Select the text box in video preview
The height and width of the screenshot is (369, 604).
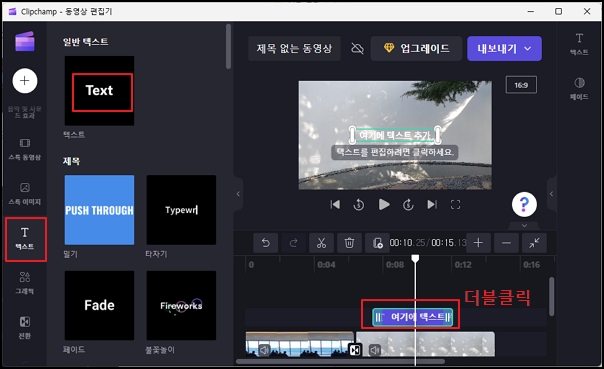click(395, 135)
